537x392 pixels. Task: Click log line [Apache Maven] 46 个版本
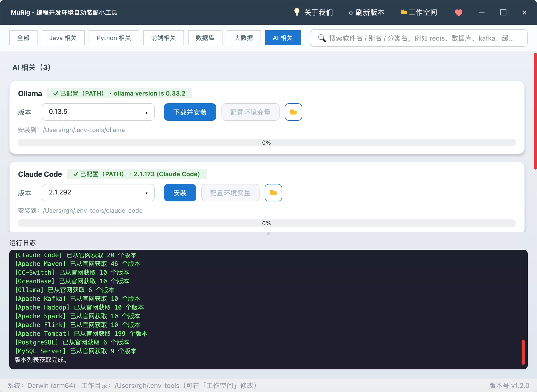pyautogui.click(x=77, y=264)
